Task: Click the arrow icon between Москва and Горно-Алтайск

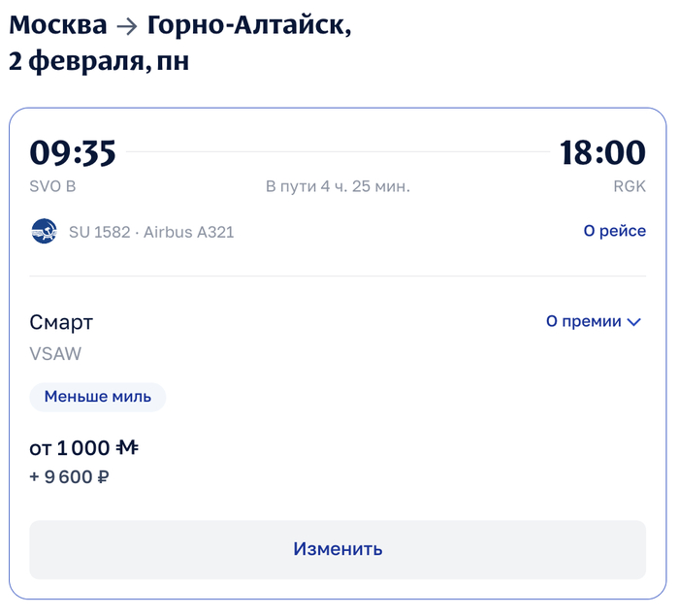Action: click(127, 26)
